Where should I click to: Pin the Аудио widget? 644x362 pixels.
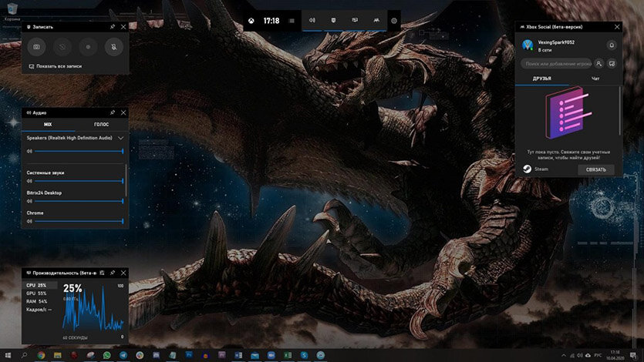113,112
